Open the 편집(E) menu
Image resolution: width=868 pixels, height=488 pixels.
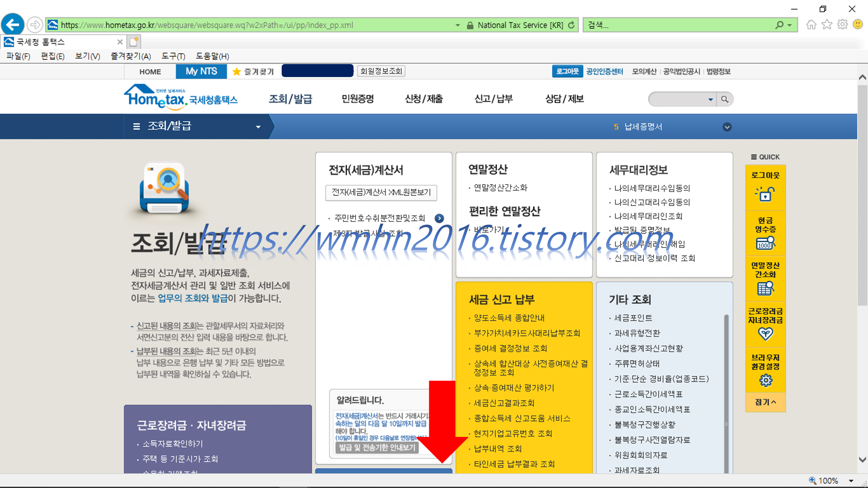tap(52, 56)
